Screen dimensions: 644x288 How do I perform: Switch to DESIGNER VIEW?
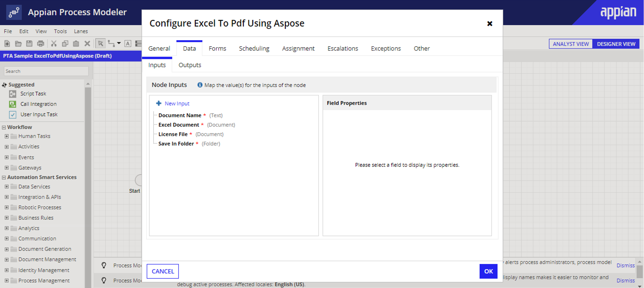pos(616,44)
